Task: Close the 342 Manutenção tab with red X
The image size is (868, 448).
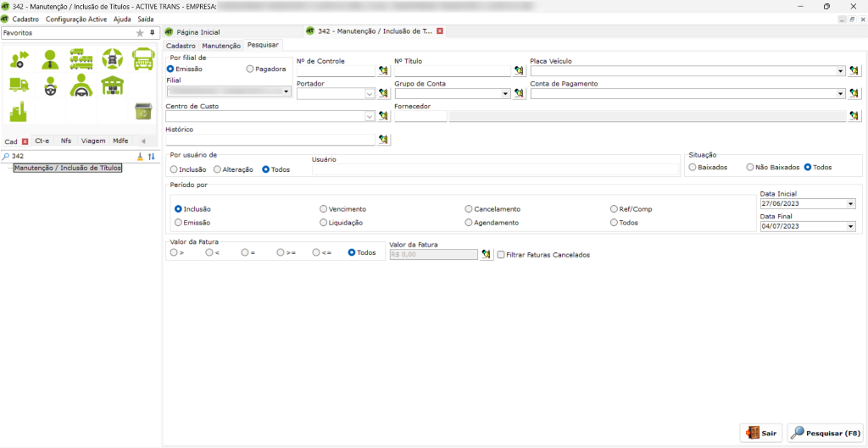Action: pos(440,31)
